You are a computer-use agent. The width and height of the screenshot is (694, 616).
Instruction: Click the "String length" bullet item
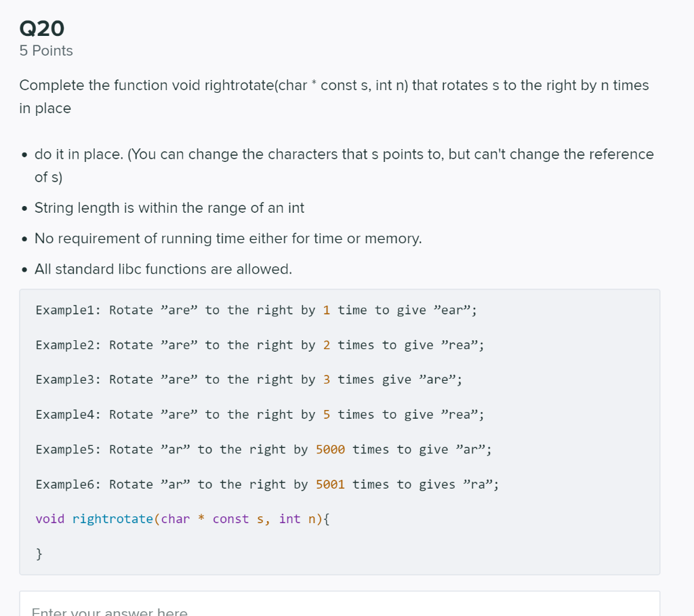(169, 208)
